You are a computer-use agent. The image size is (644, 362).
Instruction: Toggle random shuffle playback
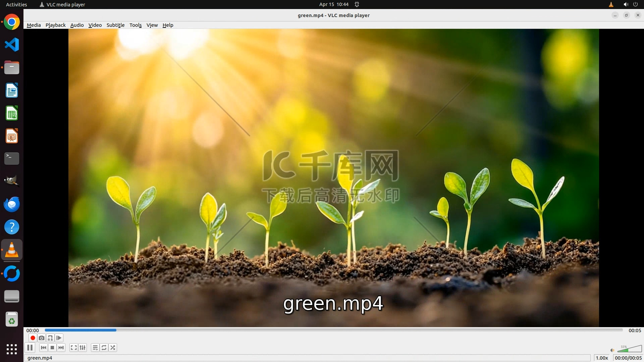coord(113,348)
